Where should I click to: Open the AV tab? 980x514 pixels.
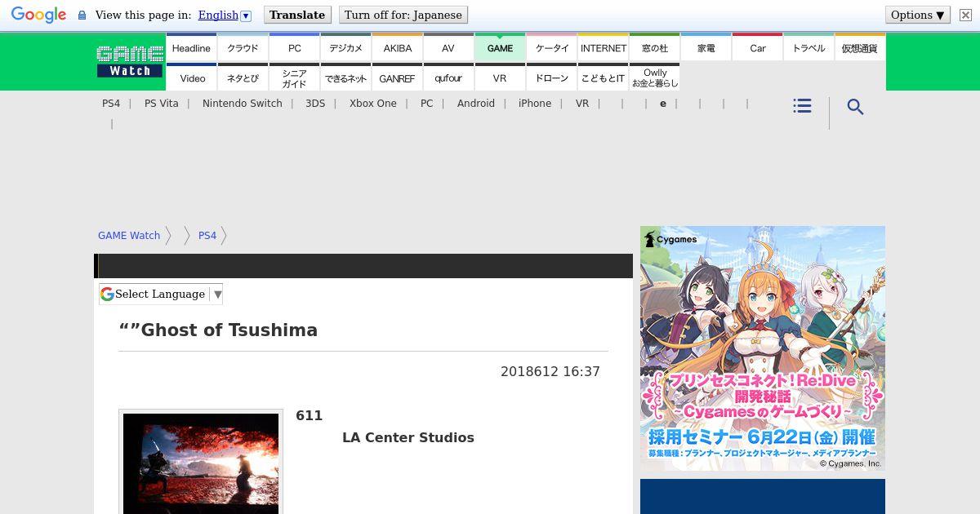(x=448, y=47)
